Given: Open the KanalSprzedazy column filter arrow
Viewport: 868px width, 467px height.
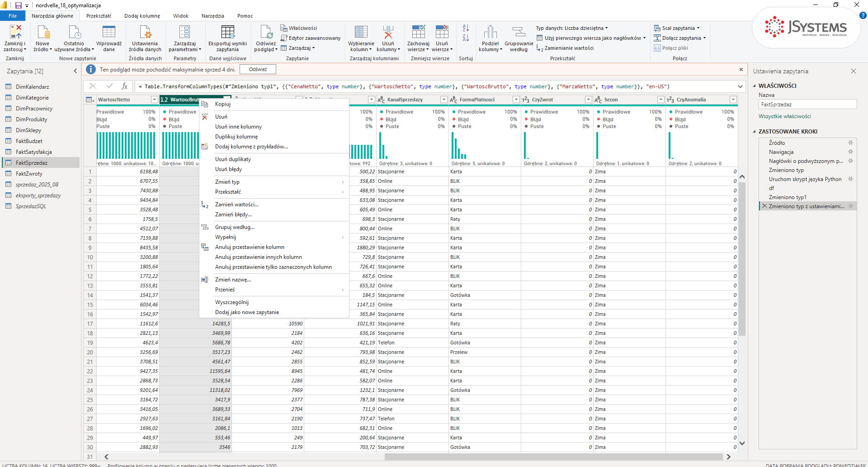Looking at the screenshot, I should click(x=443, y=100).
